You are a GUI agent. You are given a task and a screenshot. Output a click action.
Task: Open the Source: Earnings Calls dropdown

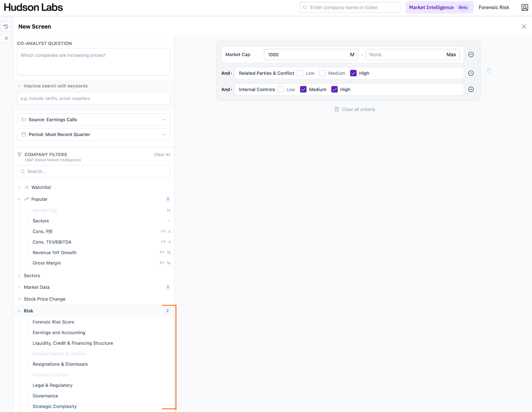pos(93,120)
